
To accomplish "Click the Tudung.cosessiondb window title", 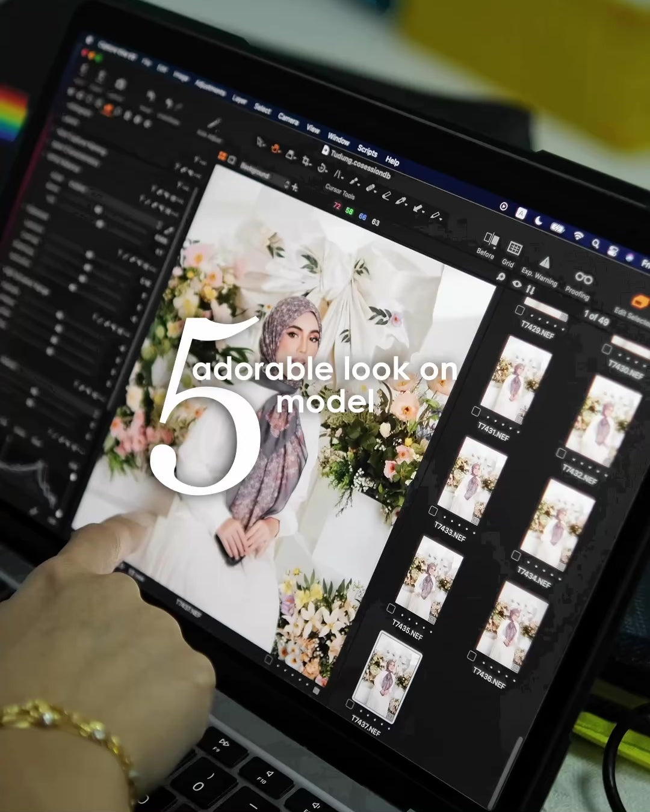I will (361, 164).
